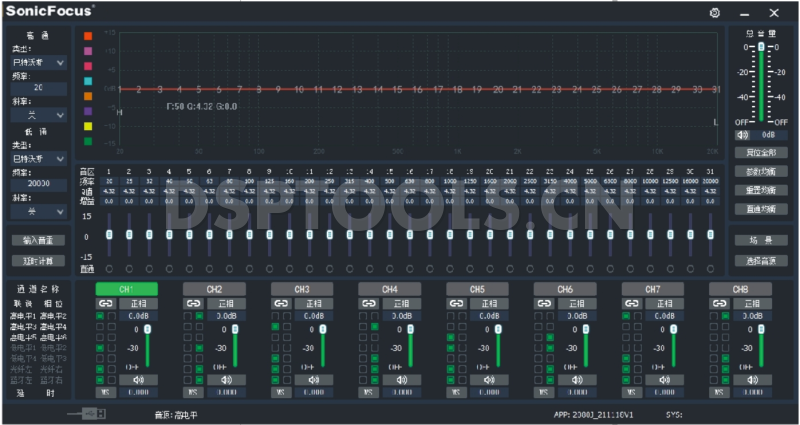Click the 参数均衡 (parametric EQ) button

[761, 171]
